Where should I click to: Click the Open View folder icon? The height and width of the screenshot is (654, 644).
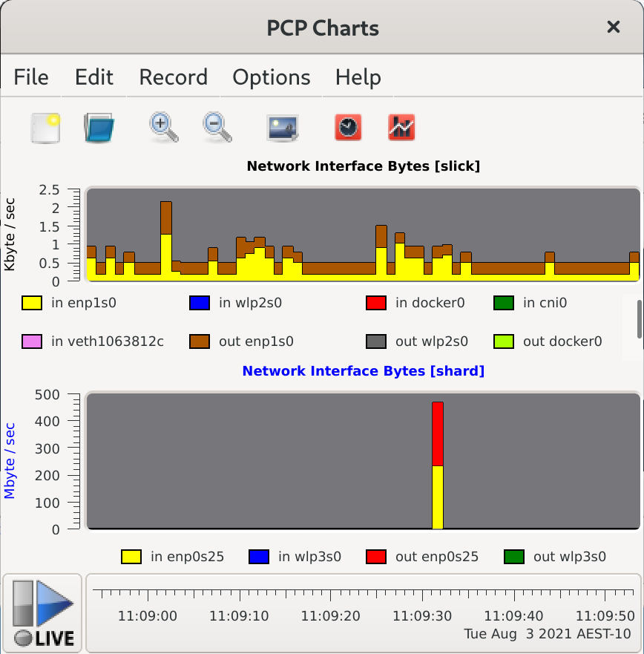[x=99, y=128]
